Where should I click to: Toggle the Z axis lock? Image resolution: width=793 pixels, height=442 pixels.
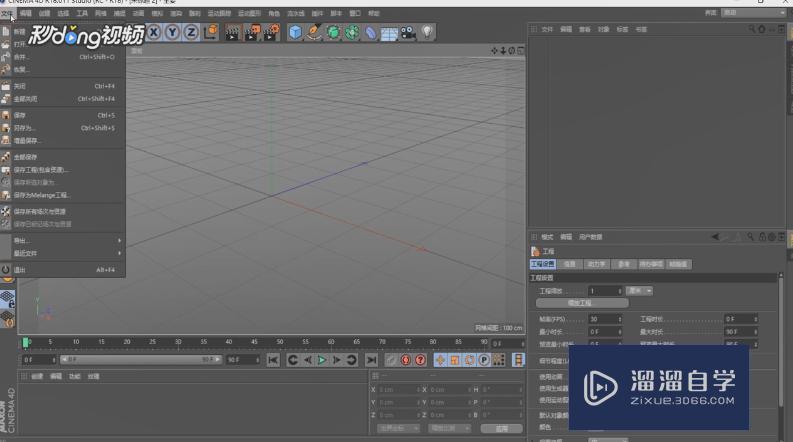click(189, 33)
